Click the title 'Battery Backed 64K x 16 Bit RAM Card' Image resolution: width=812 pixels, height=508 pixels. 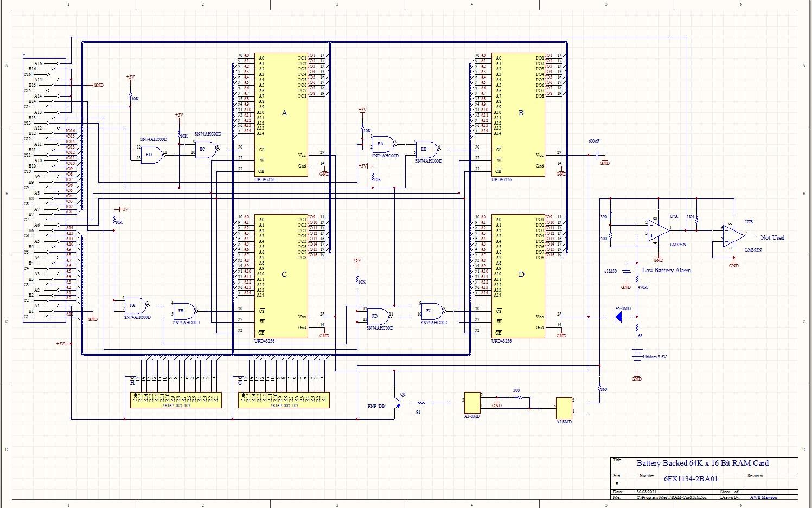702,463
